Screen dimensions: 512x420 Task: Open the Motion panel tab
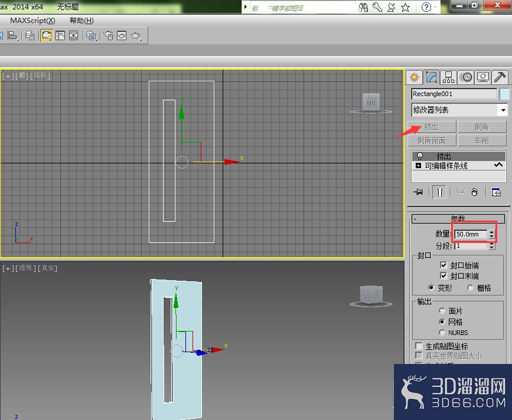(466, 77)
